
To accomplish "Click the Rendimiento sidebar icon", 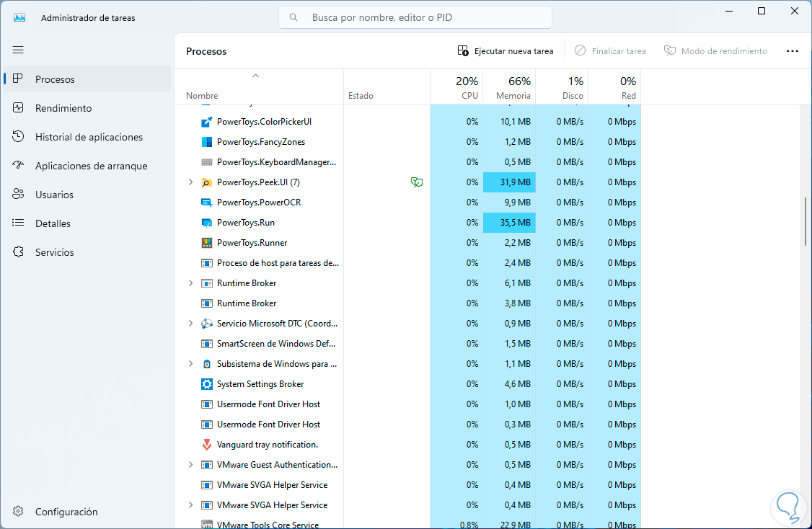I will click(x=18, y=107).
